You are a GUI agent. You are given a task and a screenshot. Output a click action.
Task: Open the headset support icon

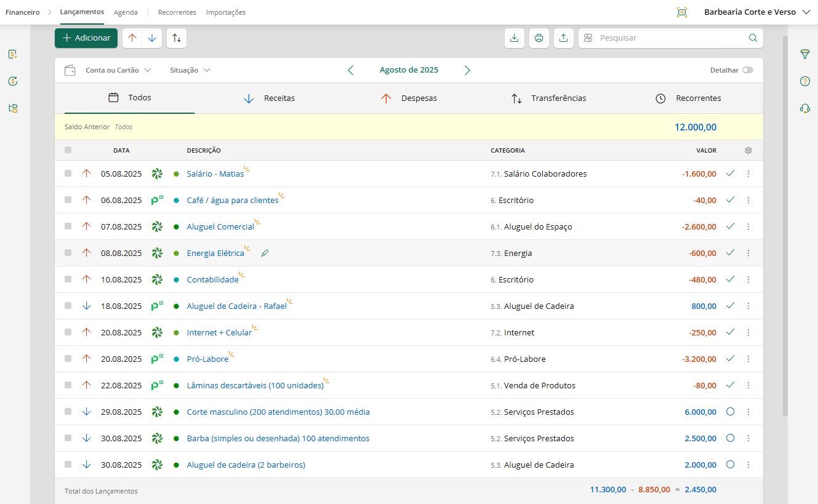click(x=804, y=108)
